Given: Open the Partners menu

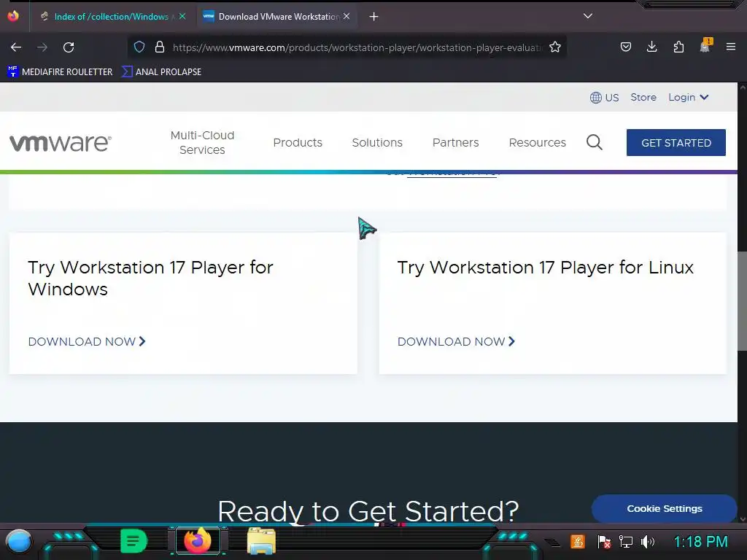Looking at the screenshot, I should click(x=455, y=142).
